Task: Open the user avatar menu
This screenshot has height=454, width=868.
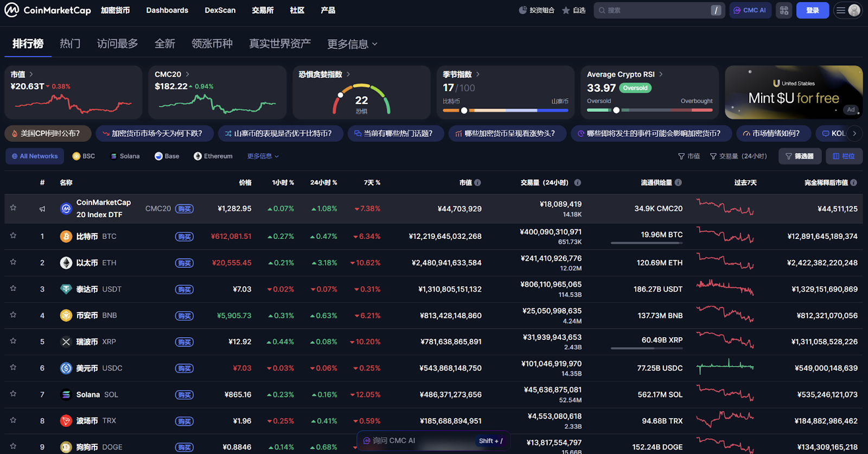Action: point(854,10)
